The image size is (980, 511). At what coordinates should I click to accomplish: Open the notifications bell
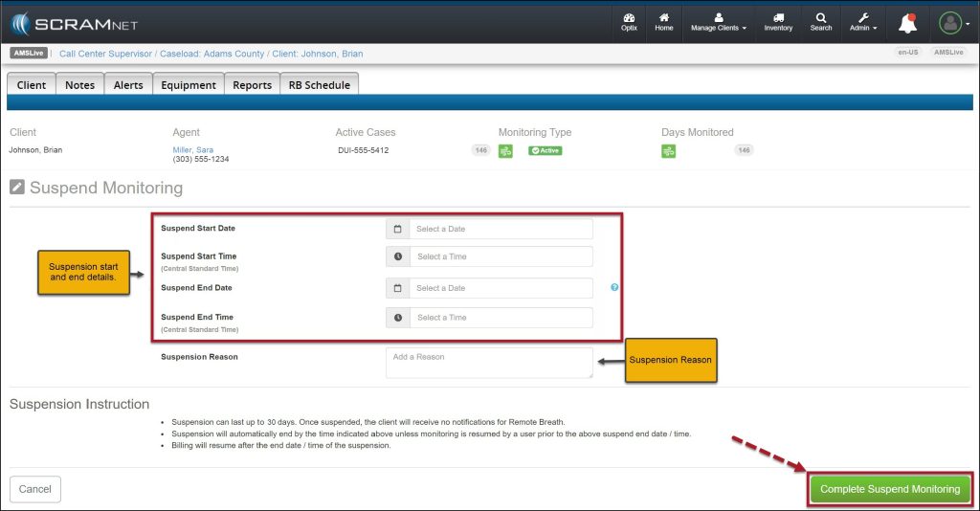tap(906, 23)
